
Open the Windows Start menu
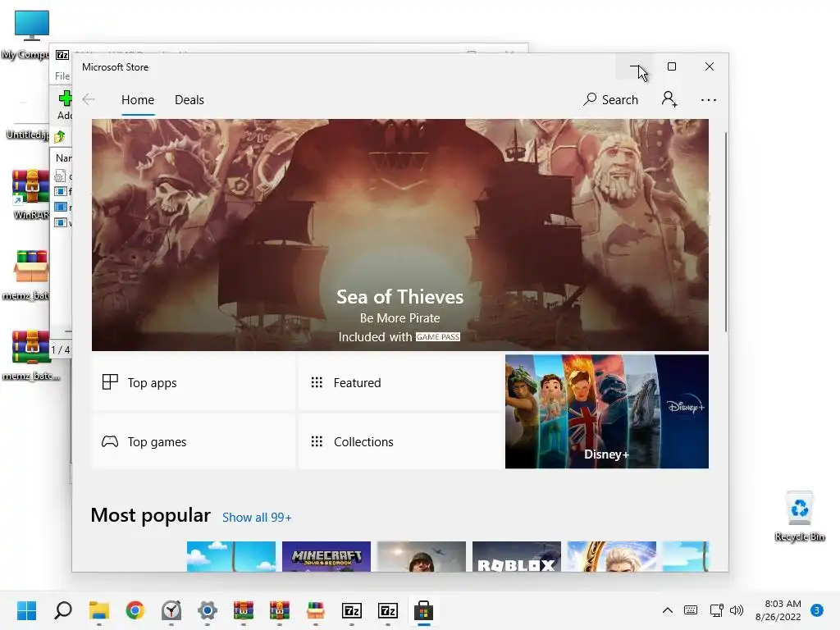pos(26,610)
